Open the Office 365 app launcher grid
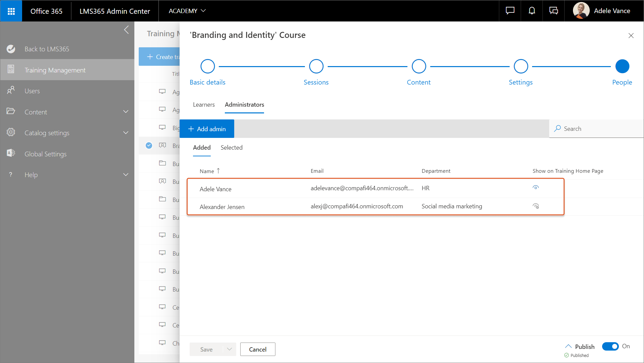The image size is (644, 363). [11, 11]
